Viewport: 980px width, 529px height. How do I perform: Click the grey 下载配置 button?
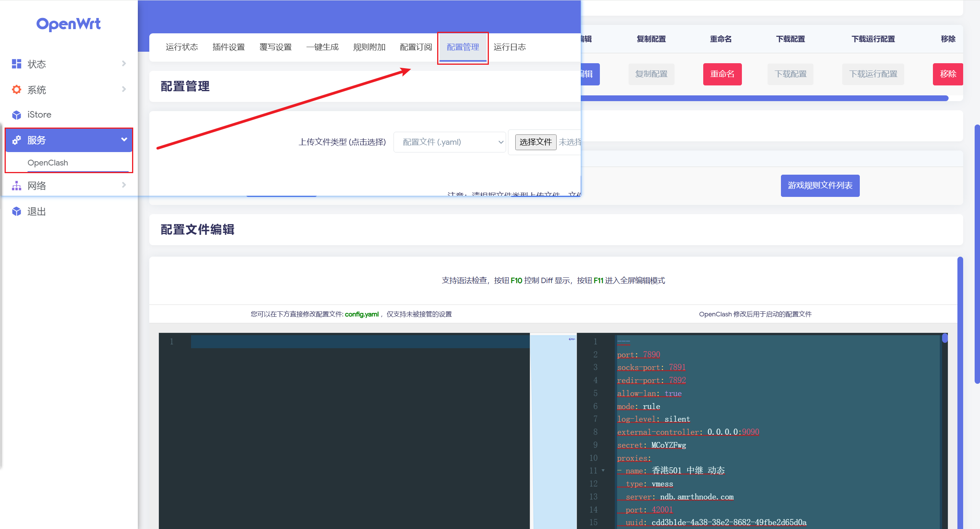pyautogui.click(x=791, y=74)
